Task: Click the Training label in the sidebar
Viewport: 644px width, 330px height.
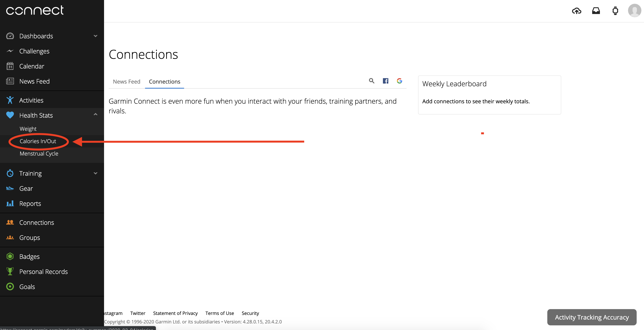Action: (31, 173)
